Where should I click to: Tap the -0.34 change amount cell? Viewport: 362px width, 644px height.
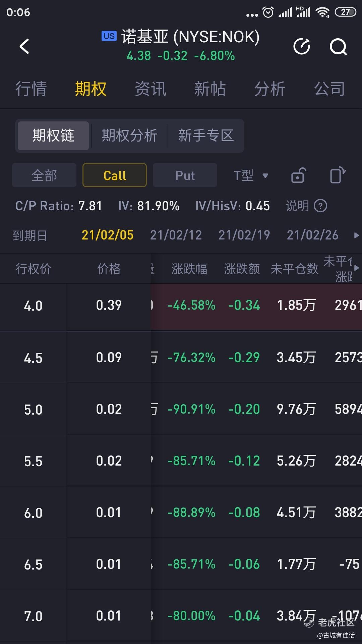(244, 305)
